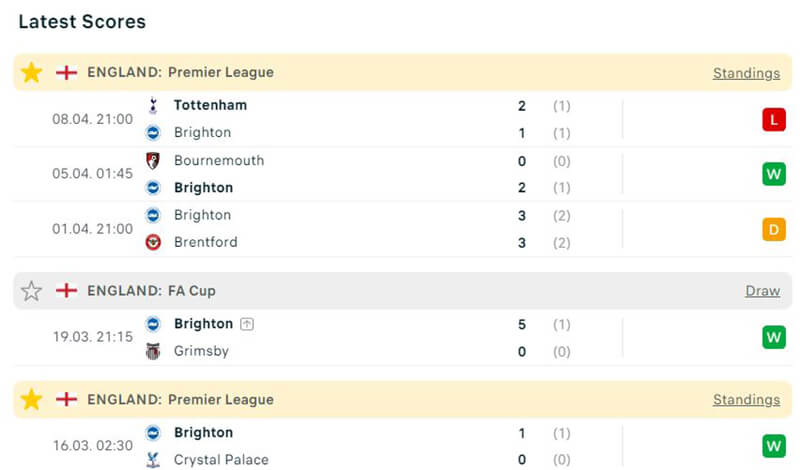The image size is (800, 470).
Task: Click the Grimsby club crest
Action: [x=153, y=351]
